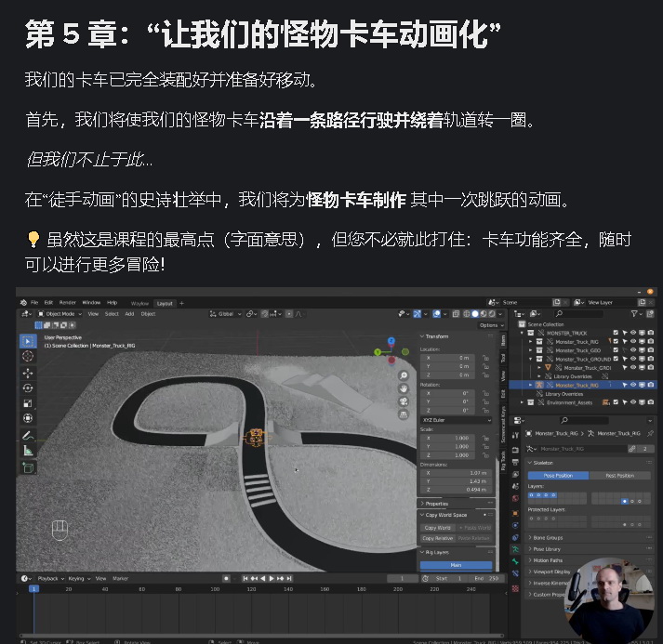Click the Copy Relative button

click(x=438, y=538)
